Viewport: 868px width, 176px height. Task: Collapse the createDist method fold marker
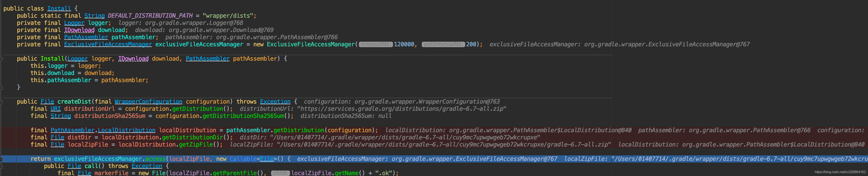click(1, 102)
